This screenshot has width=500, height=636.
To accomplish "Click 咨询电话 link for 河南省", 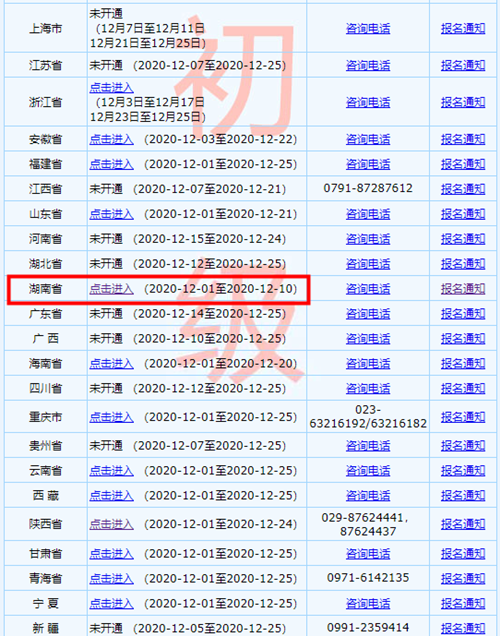I will [368, 239].
